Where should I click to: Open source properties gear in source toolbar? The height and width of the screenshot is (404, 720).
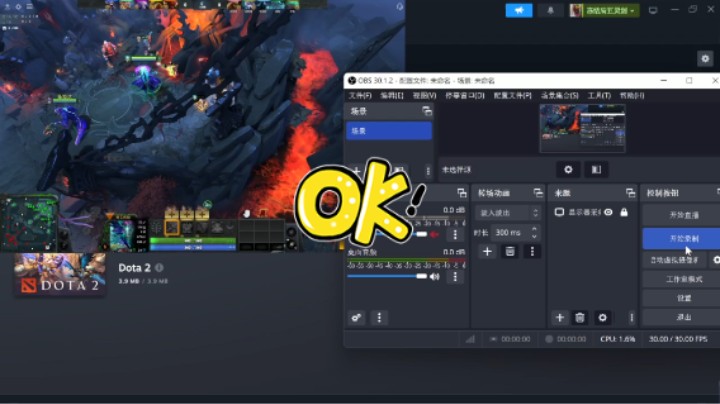coord(568,169)
